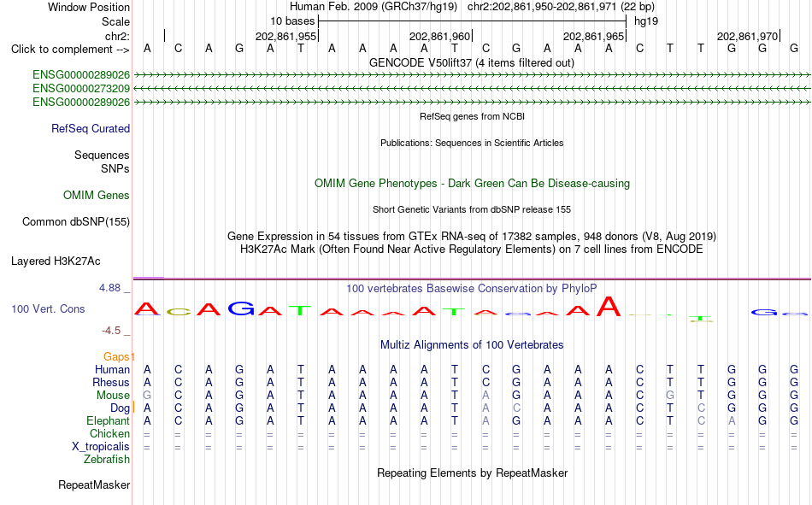Click the 'Sequences' track label
Screen dimensions: 812x505
pyautogui.click(x=102, y=155)
